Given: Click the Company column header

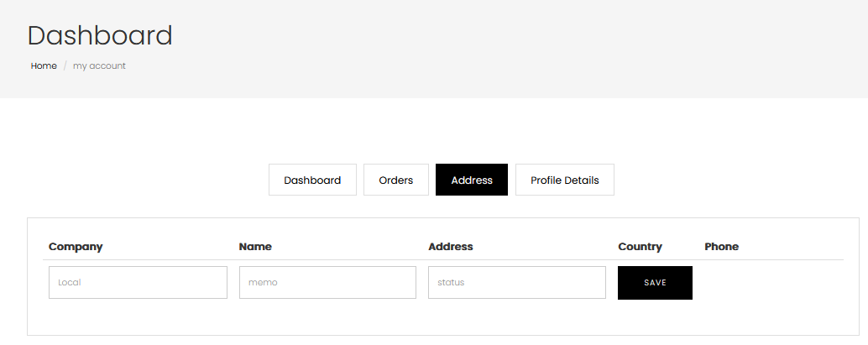Looking at the screenshot, I should click(76, 247).
